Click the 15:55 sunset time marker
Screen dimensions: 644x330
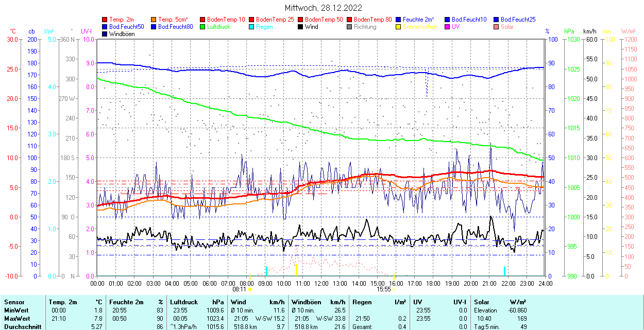point(384,289)
